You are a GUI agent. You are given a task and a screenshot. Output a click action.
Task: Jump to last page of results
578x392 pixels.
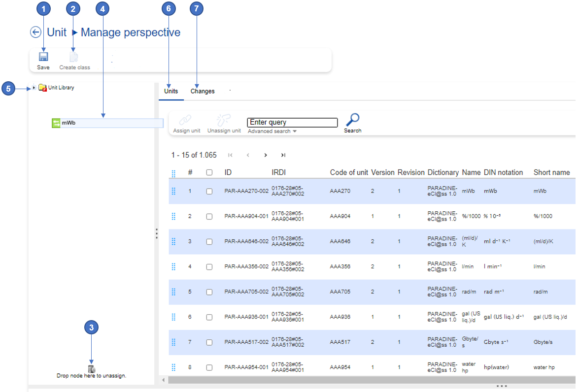coord(283,155)
